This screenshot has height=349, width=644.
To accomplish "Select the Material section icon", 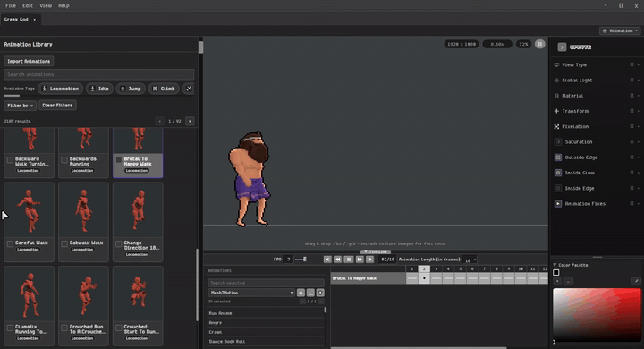I will 556,96.
